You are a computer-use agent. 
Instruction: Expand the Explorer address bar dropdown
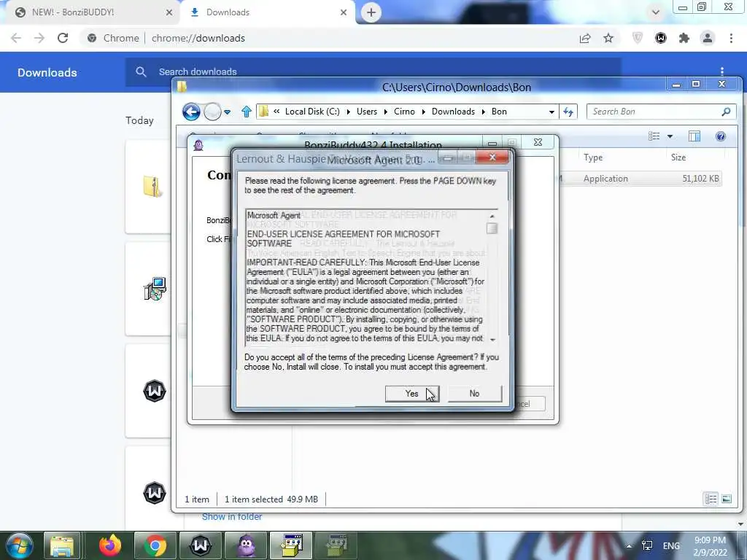(x=551, y=112)
